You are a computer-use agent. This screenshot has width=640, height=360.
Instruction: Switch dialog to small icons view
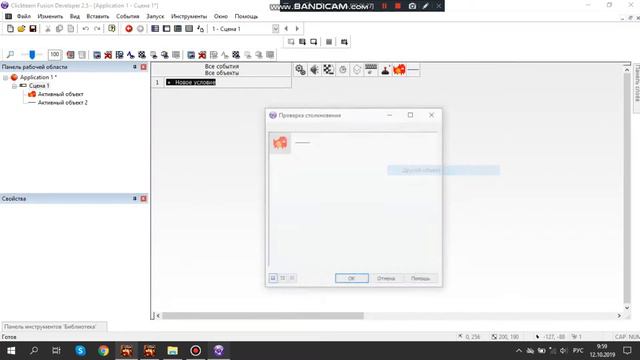click(x=273, y=278)
